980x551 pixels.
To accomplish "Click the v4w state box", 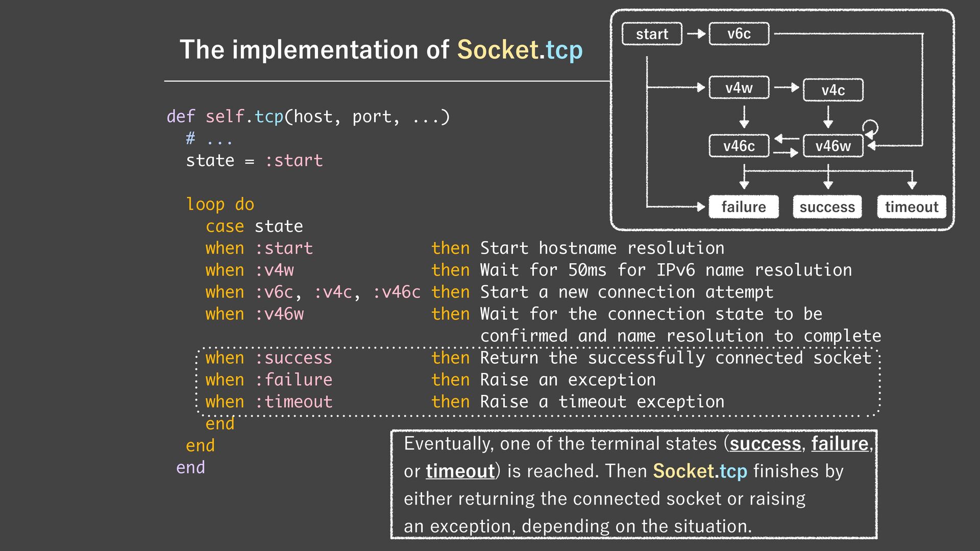I will tap(739, 88).
